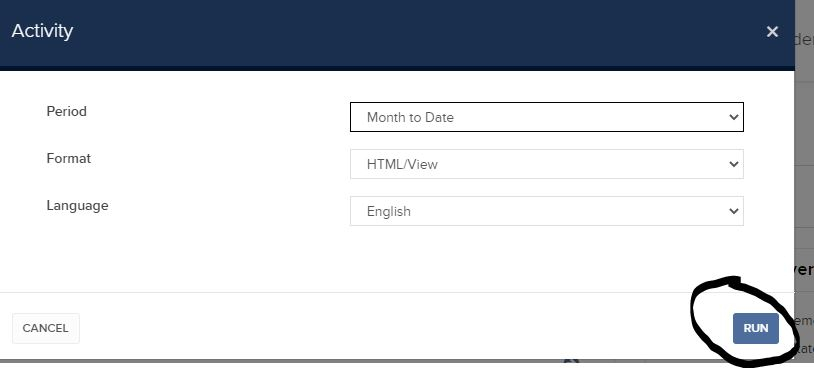Click the dark blue dialog header bar

(397, 34)
